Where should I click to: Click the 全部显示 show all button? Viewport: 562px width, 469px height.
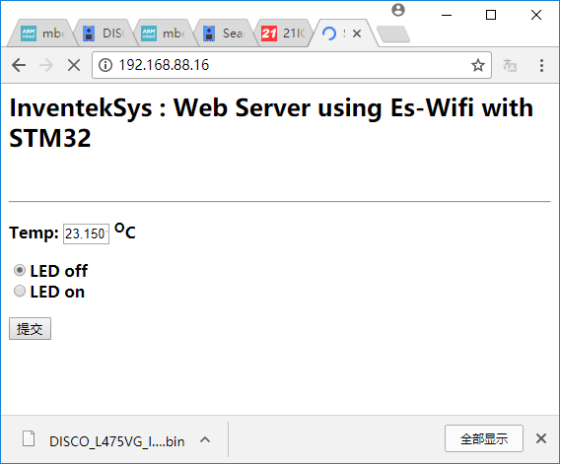tap(484, 439)
